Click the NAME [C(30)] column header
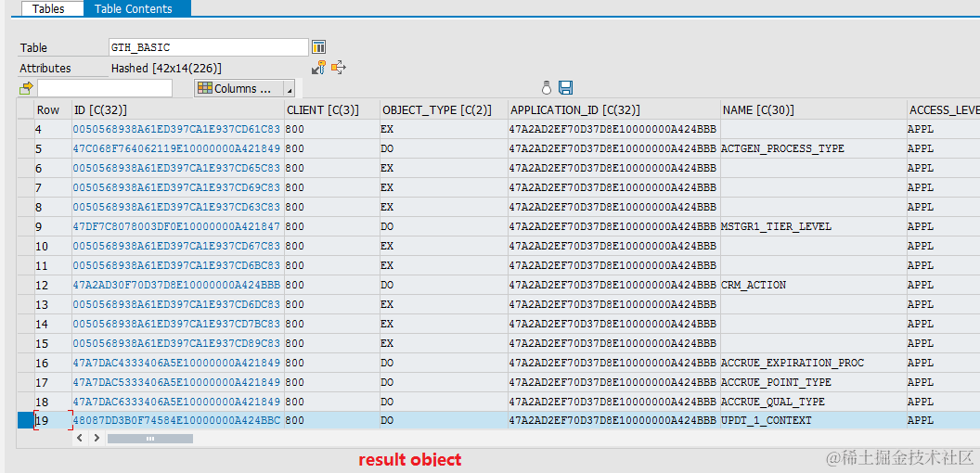Viewport: 980px width, 473px height. coord(813,110)
